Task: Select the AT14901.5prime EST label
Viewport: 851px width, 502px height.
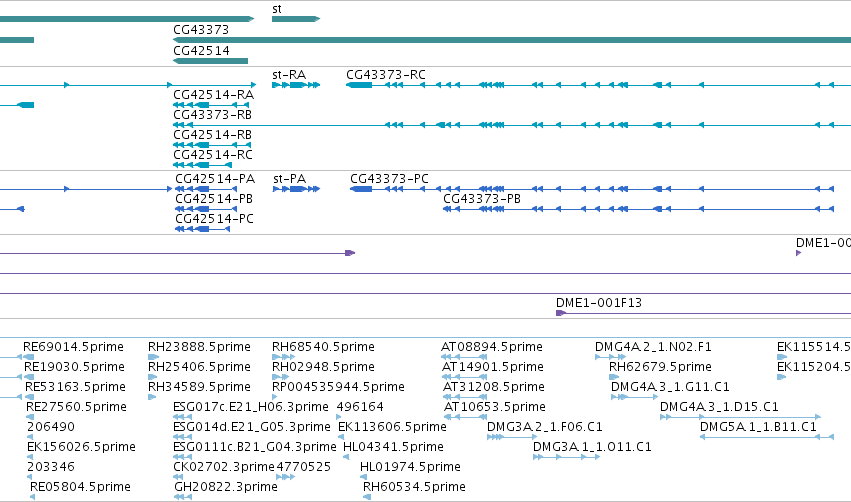Action: pos(493,367)
